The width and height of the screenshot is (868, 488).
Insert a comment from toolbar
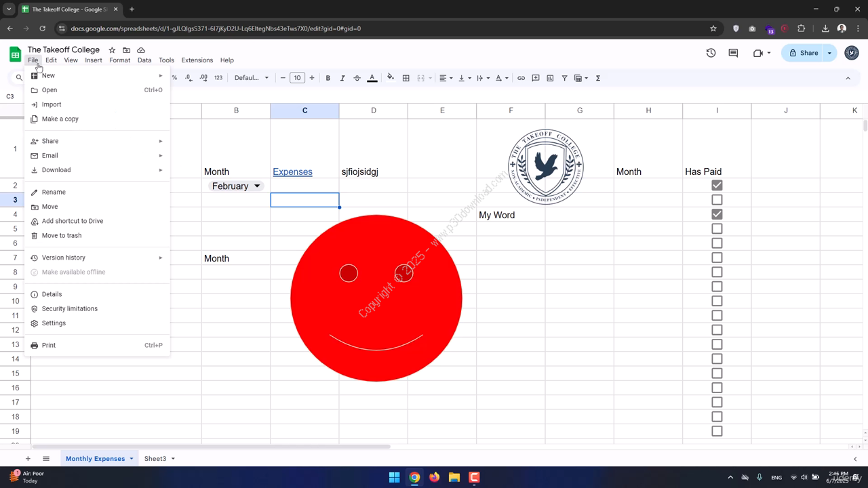tap(536, 78)
